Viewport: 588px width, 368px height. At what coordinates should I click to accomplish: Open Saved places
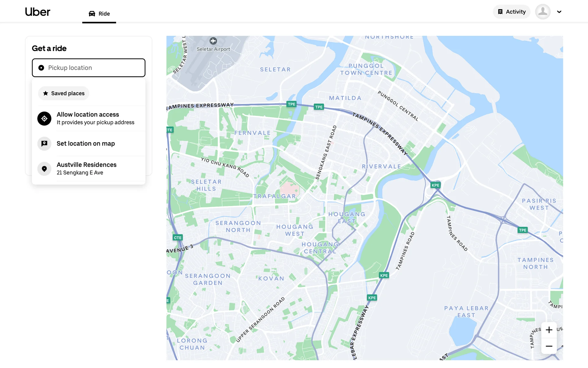pyautogui.click(x=64, y=93)
